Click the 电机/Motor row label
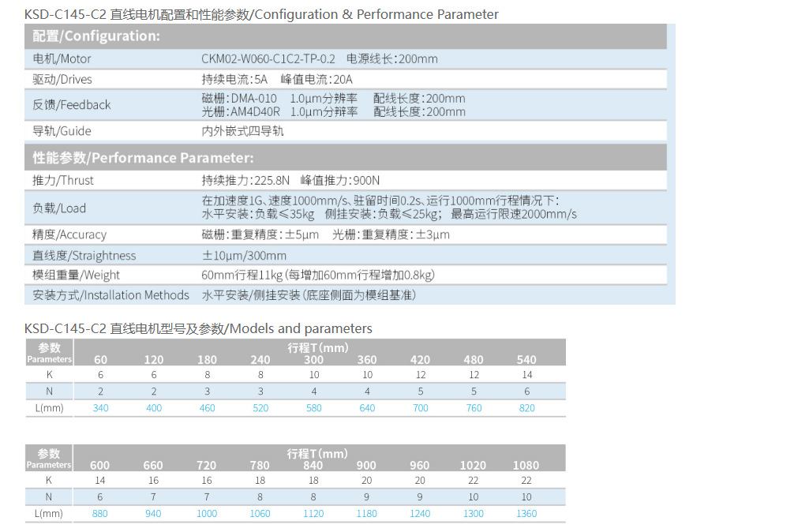Screen dimensions: 809x532 62,59
